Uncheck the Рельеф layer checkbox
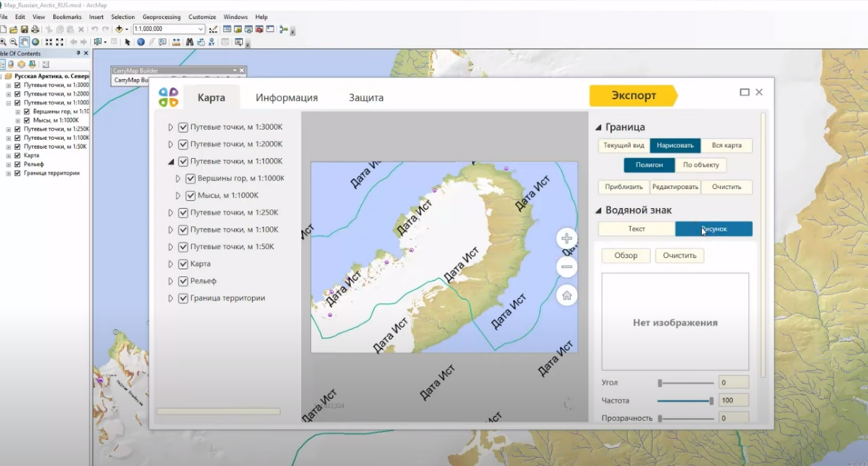868x466 pixels. click(183, 281)
